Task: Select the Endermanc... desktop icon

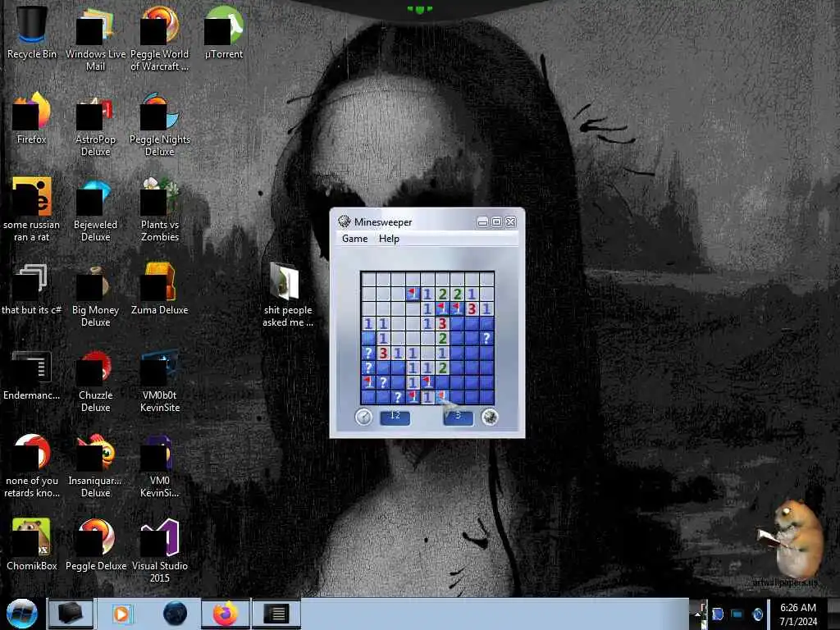Action: pos(31,374)
